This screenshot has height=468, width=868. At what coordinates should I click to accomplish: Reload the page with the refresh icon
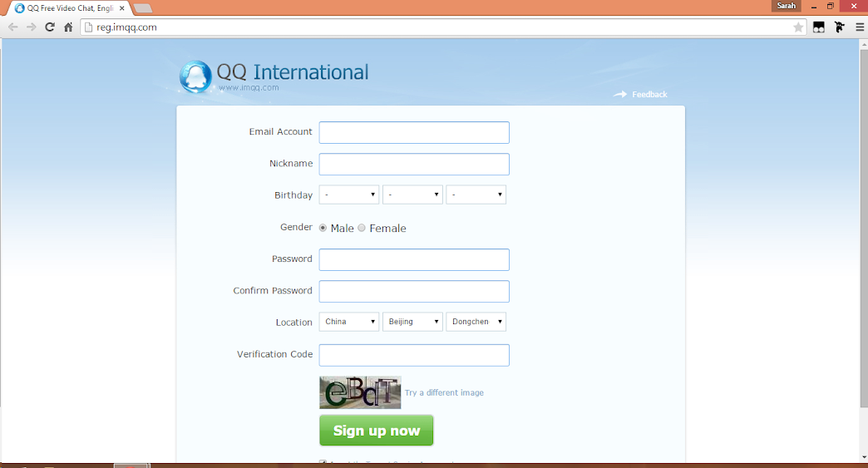point(50,27)
